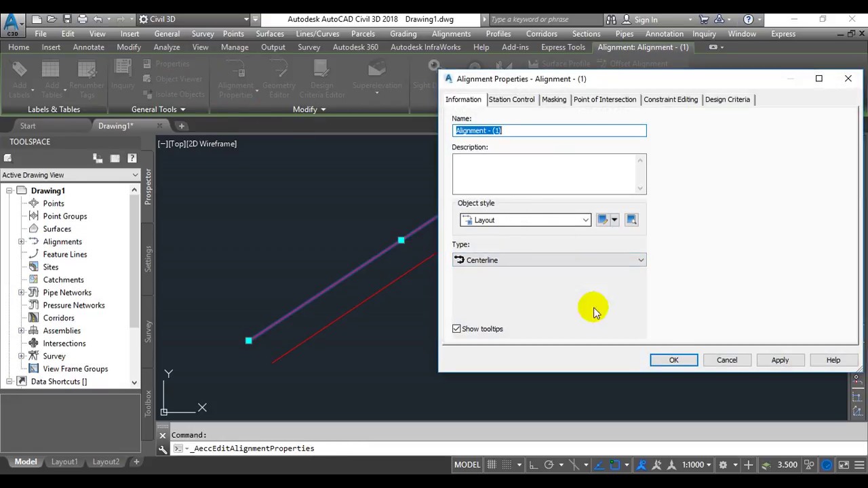This screenshot has width=868, height=488.
Task: Open the Object style Layout dropdown
Action: pos(526,220)
